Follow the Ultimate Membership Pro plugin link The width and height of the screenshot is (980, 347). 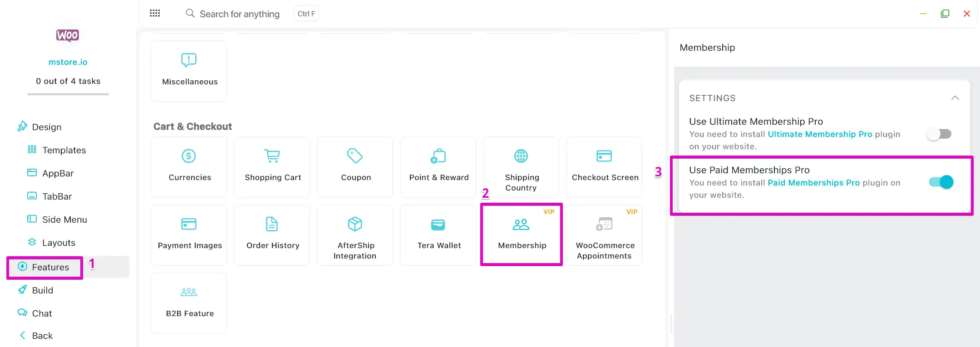(819, 134)
